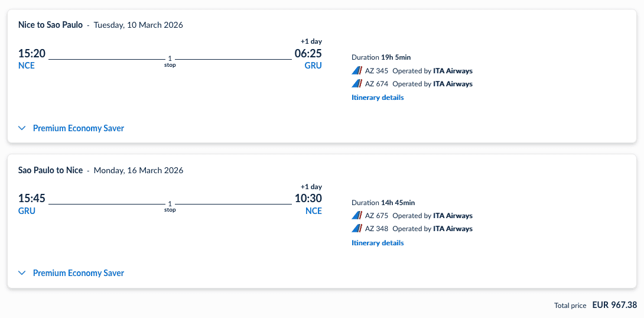Click ITA Airways logo beside AZ 674

click(357, 84)
